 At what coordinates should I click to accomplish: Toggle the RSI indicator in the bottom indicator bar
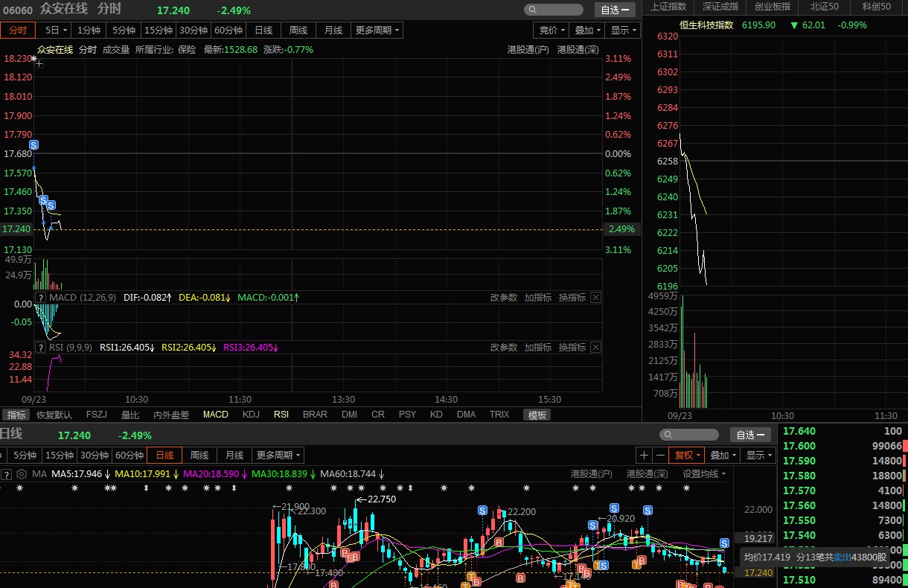pos(281,415)
